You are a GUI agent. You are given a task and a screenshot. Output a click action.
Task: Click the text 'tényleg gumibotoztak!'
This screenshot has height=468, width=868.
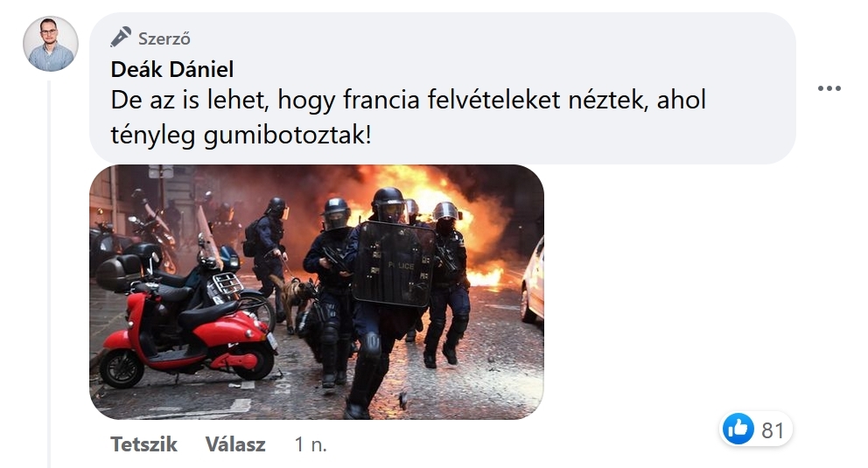pos(241,135)
